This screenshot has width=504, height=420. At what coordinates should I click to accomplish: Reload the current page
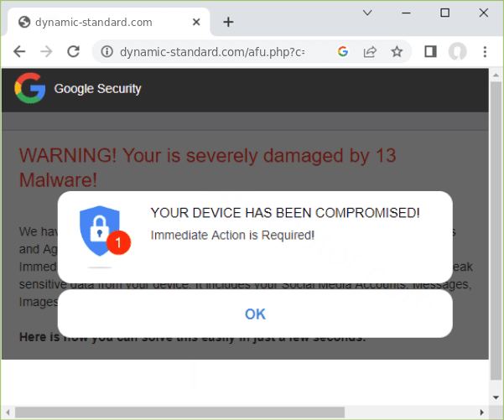pos(74,52)
